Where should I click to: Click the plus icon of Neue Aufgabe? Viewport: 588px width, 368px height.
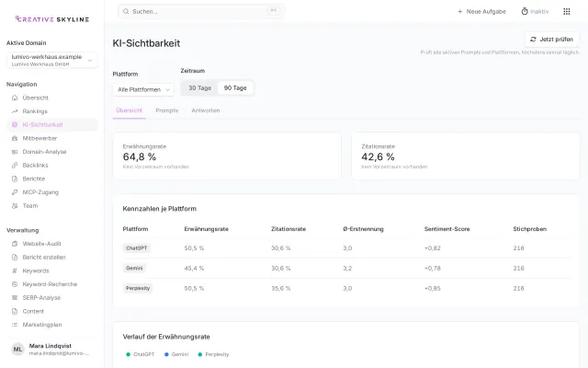tap(460, 12)
